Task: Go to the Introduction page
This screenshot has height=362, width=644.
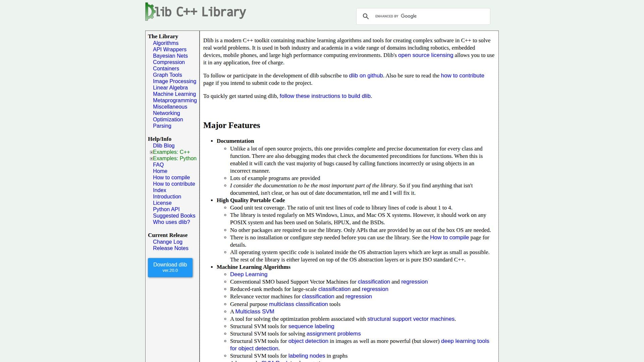Action: pos(167,196)
